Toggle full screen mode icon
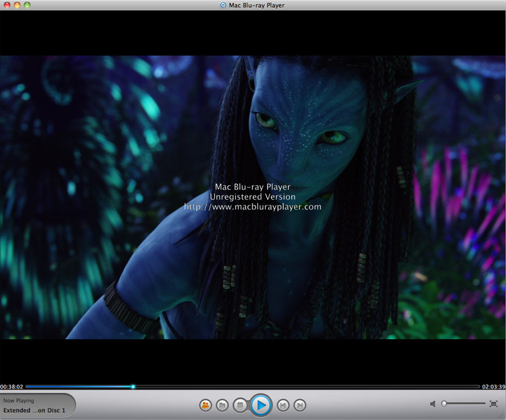Viewport: 506px width, 420px height. coord(494,404)
